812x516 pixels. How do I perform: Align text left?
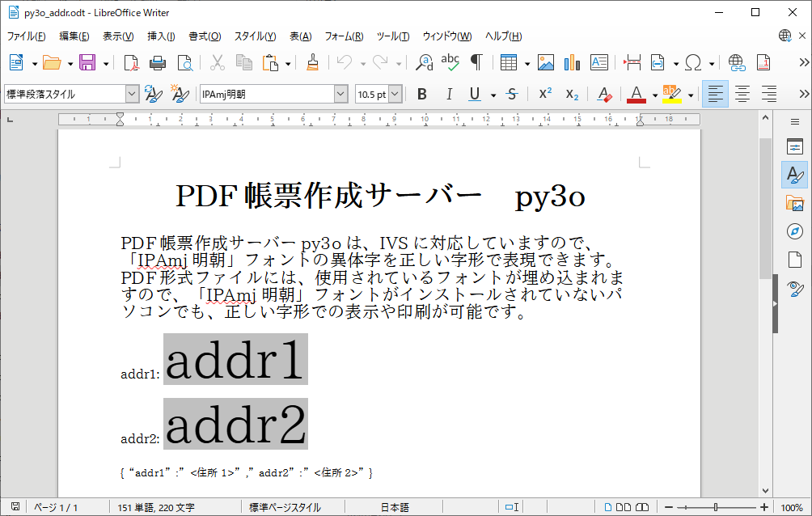[715, 94]
